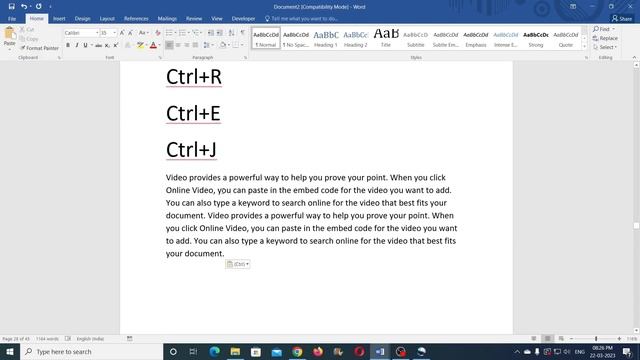Switch to the Insert tab
The image size is (640, 360).
(59, 19)
